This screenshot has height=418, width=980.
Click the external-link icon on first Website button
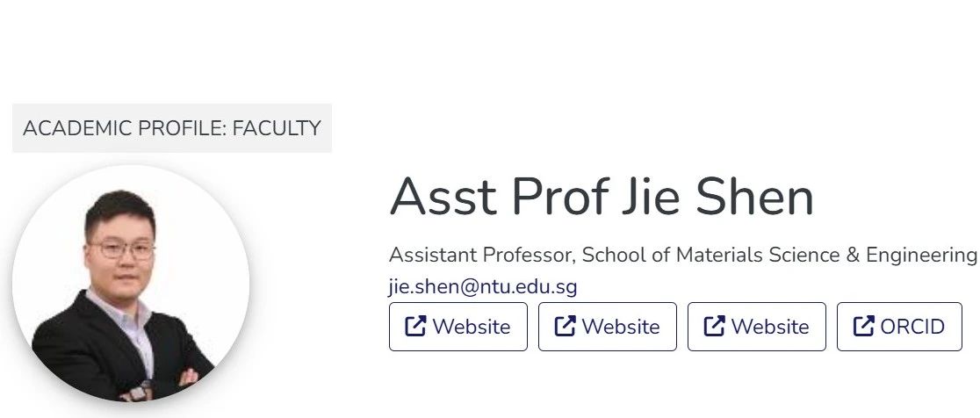(x=415, y=326)
